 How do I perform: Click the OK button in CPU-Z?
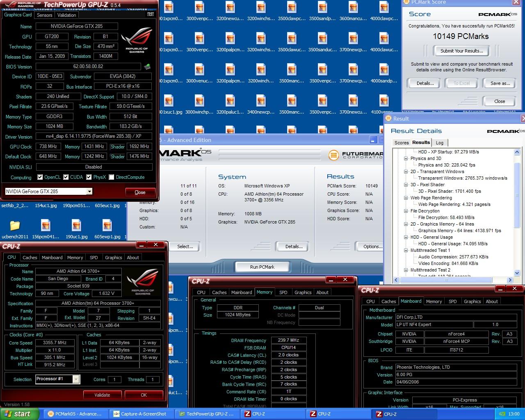point(144,395)
